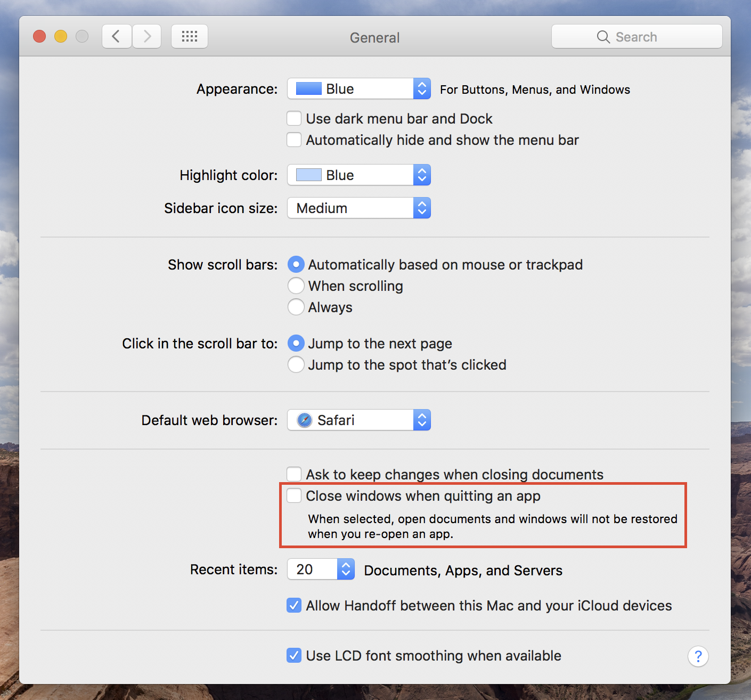The image size is (751, 700).
Task: Show all preferences grid icon
Action: tap(190, 37)
